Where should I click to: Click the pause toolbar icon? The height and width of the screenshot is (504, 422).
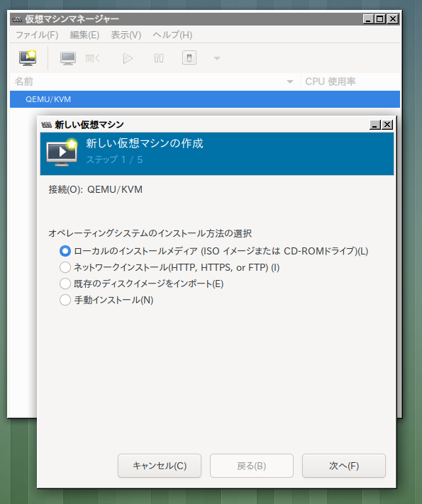(x=159, y=58)
